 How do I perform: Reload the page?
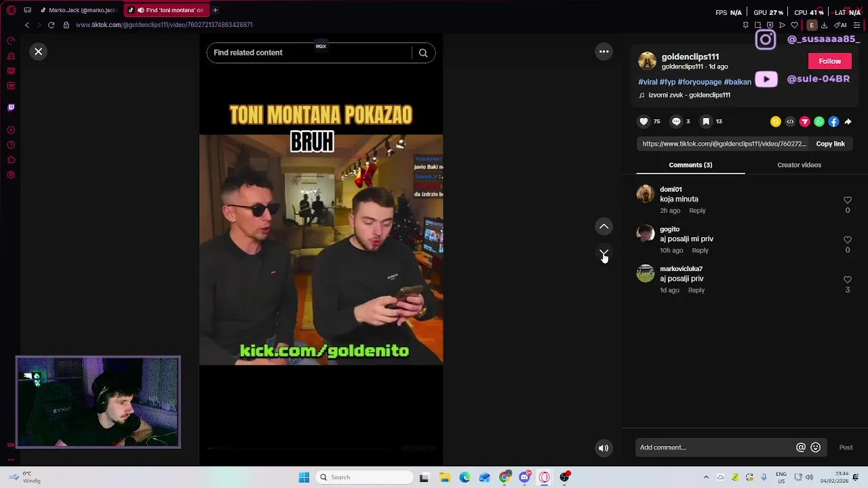pyautogui.click(x=51, y=25)
